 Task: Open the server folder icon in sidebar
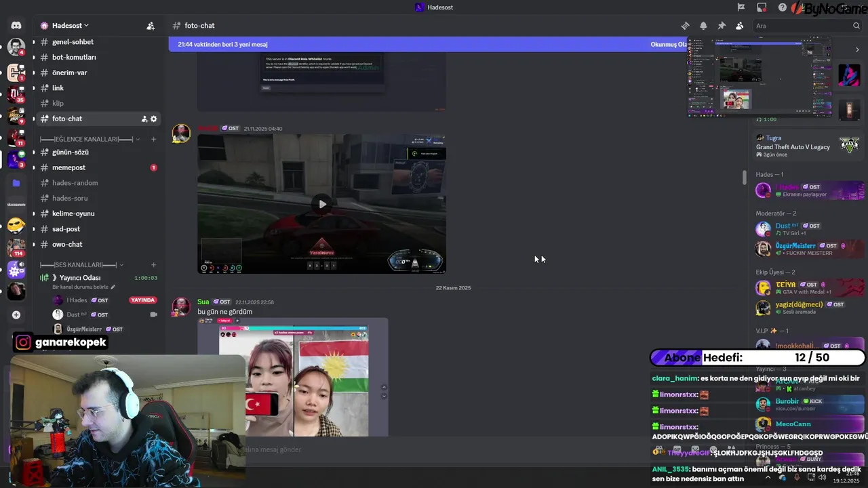16,183
